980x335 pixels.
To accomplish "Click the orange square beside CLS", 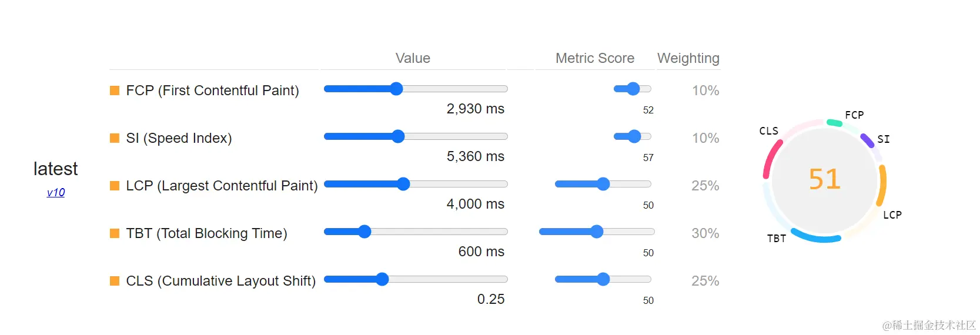I will coord(115,281).
